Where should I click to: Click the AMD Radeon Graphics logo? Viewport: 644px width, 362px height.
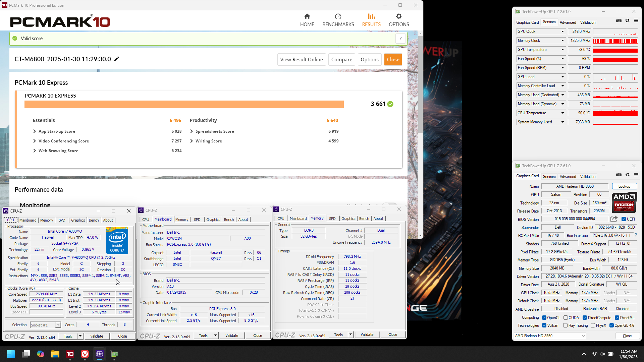624,203
